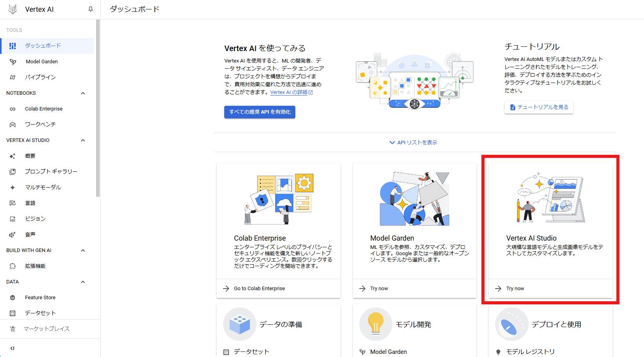The image size is (644, 357).
Task: Click the Vertex AI logo icon
Action: click(x=13, y=9)
